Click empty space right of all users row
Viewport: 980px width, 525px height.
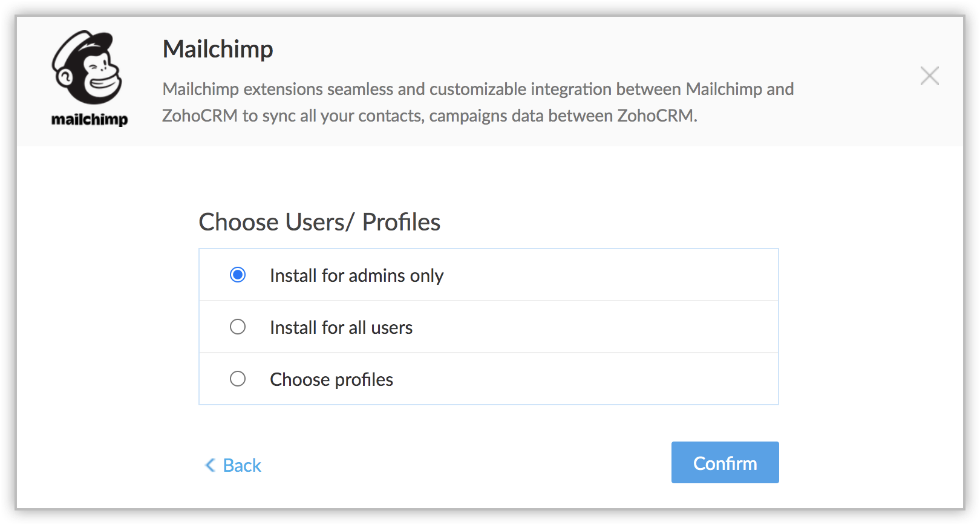[605, 327]
